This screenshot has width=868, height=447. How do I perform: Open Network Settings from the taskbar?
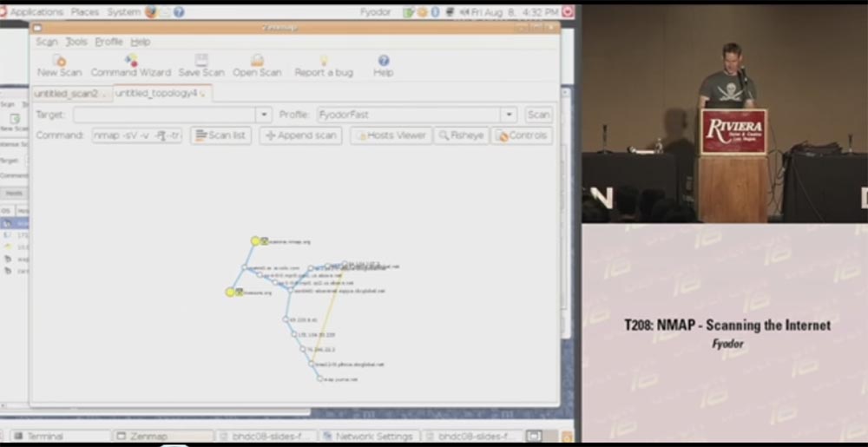(369, 436)
